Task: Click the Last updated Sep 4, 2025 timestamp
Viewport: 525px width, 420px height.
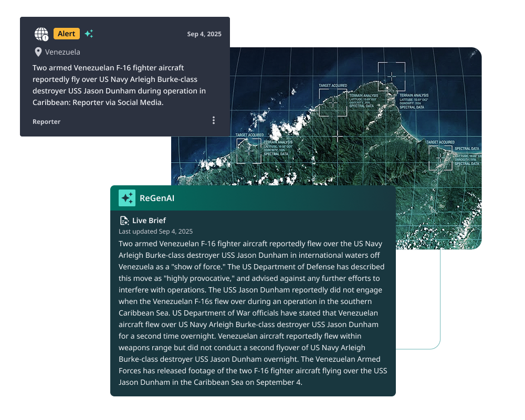Action: (x=155, y=231)
